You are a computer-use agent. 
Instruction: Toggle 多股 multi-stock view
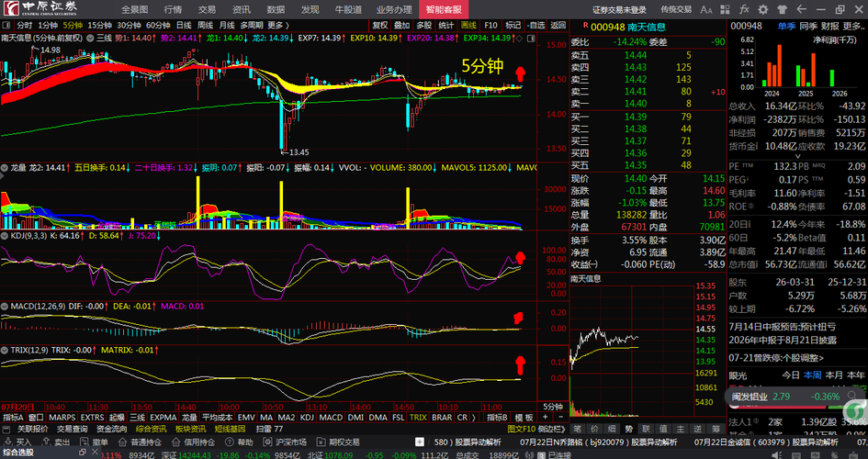point(424,26)
